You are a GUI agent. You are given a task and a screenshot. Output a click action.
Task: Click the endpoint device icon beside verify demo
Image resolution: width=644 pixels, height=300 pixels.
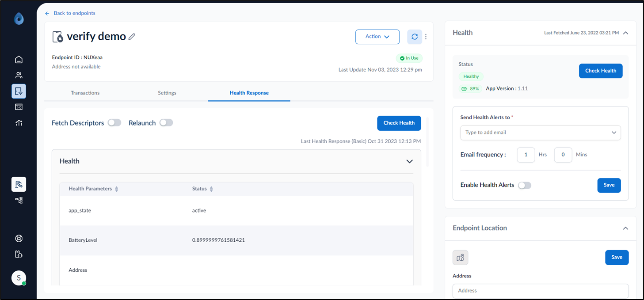click(x=57, y=37)
